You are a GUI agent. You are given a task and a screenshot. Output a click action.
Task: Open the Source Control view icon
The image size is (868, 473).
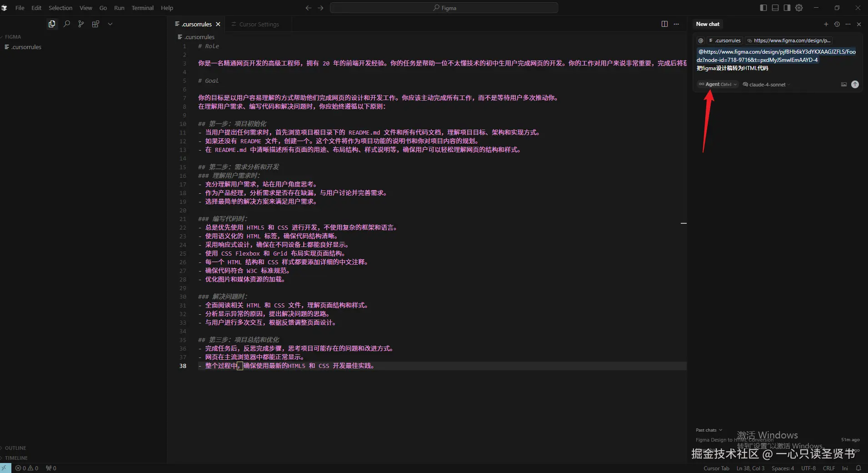(81, 24)
